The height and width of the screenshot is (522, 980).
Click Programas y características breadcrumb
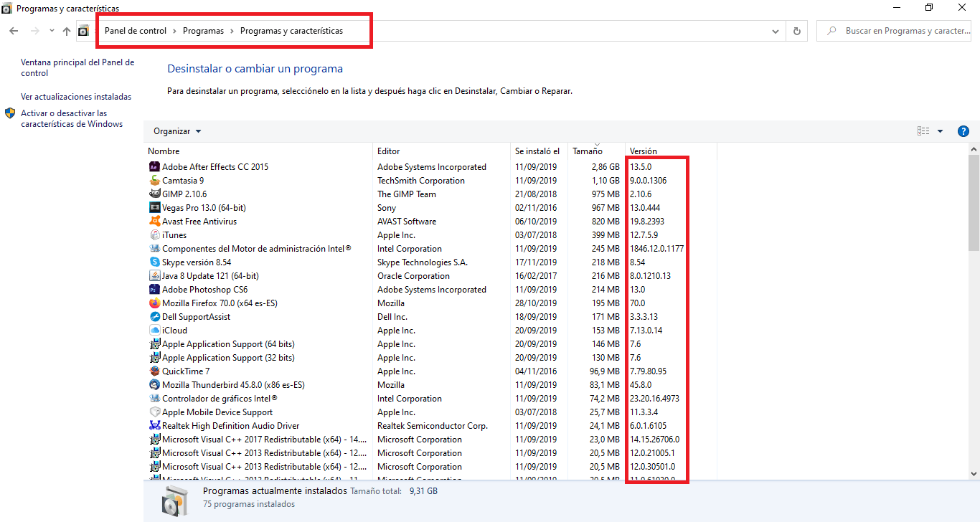point(291,31)
